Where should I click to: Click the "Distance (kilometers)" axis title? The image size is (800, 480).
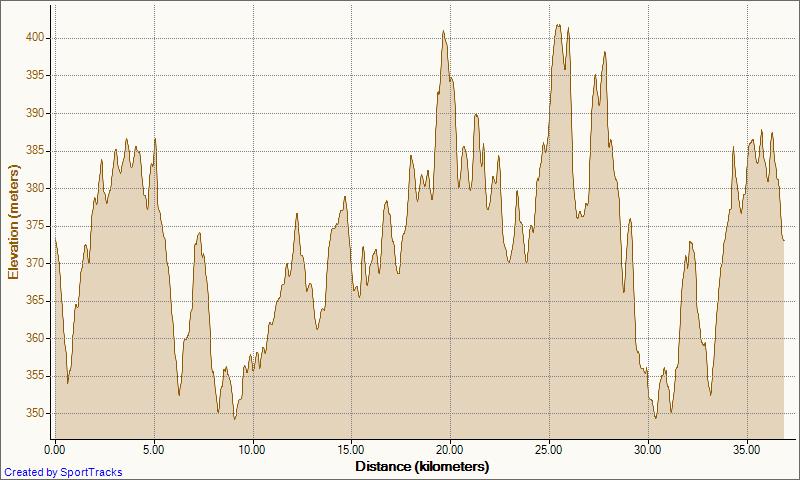(x=421, y=466)
